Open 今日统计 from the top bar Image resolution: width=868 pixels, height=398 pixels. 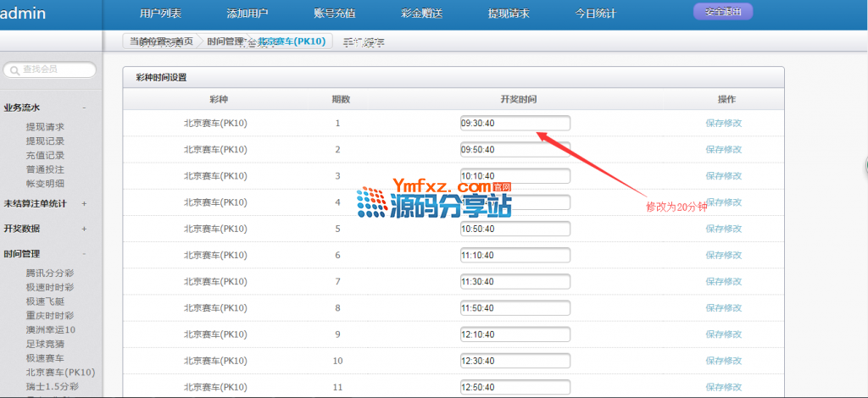595,14
